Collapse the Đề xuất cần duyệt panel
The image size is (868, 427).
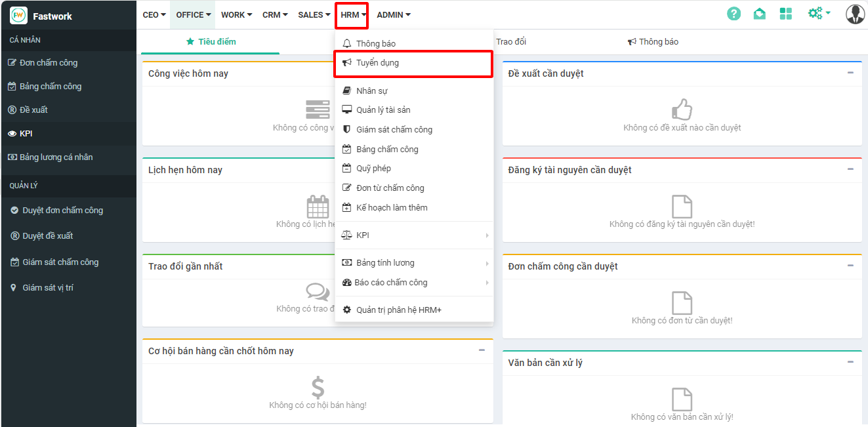(x=850, y=73)
